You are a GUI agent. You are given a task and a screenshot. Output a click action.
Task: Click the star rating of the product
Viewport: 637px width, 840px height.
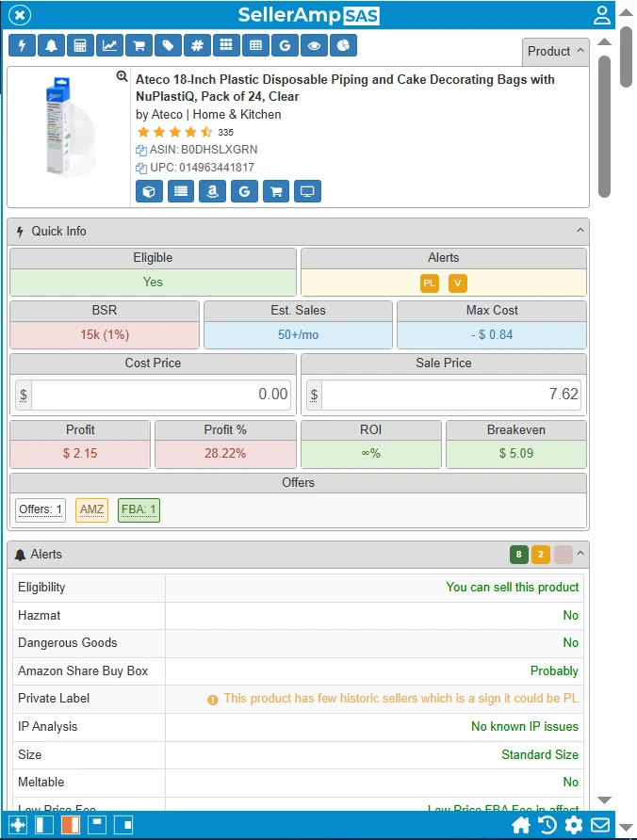click(x=175, y=133)
